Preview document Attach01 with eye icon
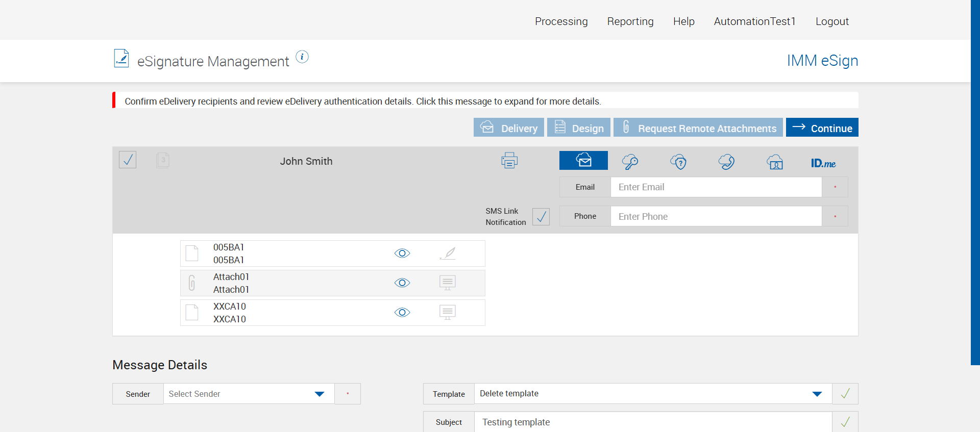The width and height of the screenshot is (980, 432). point(402,283)
